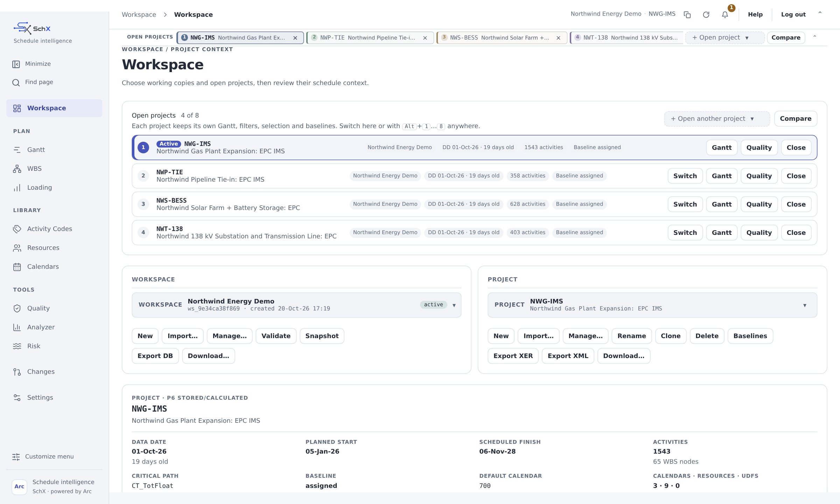Collapse the open projects tab strip chevron
This screenshot has height=504, width=840.
(x=814, y=37)
